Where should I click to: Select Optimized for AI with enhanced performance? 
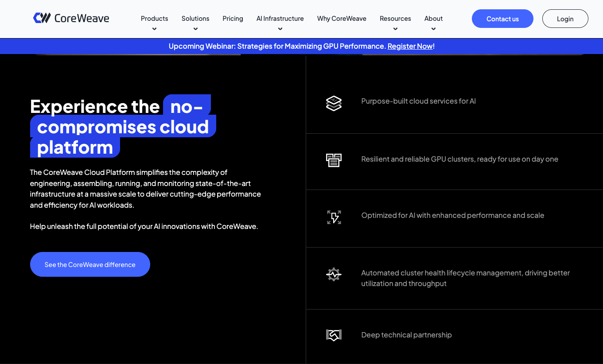(452, 215)
